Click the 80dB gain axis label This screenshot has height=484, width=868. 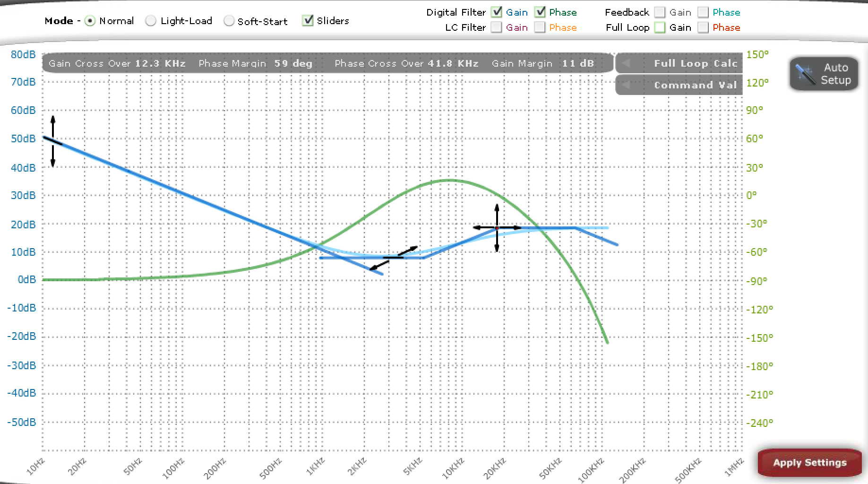click(x=23, y=54)
